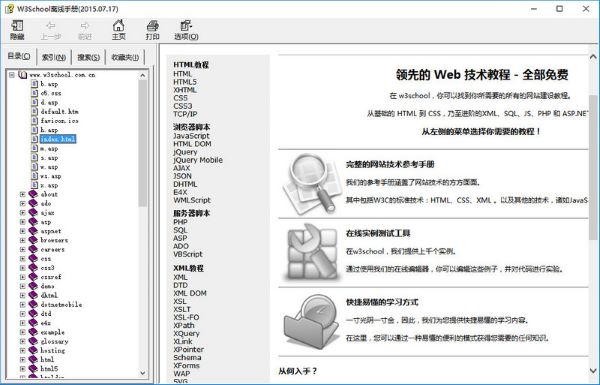
Task: Open the WMLScript tutorial link
Action: click(192, 200)
